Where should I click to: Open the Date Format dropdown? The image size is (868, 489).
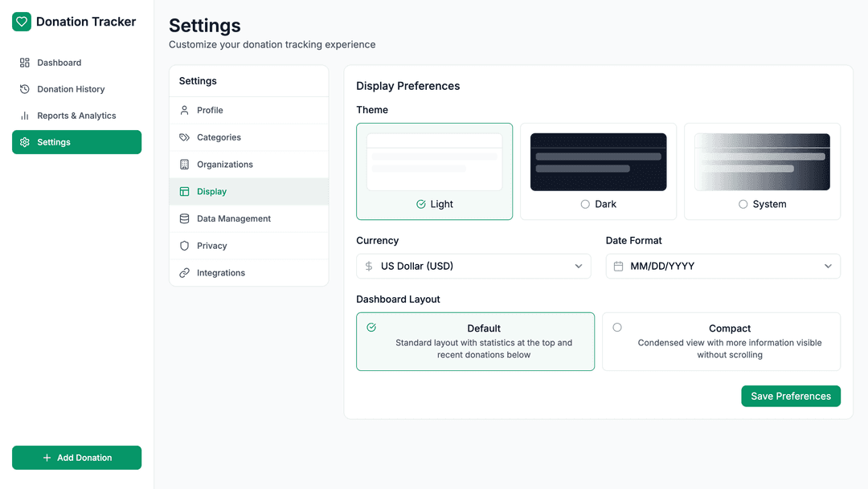pyautogui.click(x=723, y=267)
